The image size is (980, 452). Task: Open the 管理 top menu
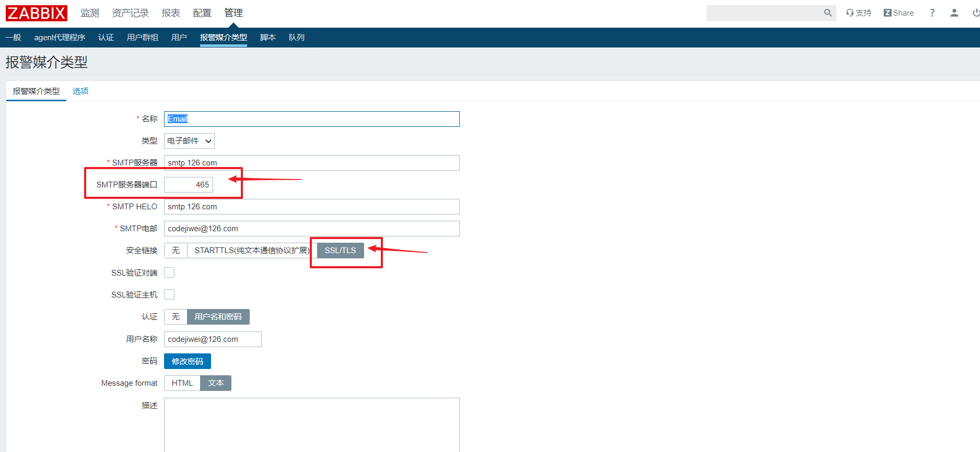(234, 13)
